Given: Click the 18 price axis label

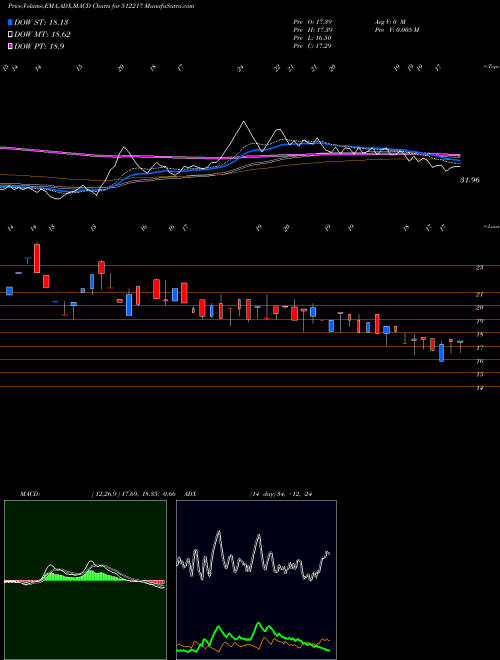Looking at the screenshot, I should (479, 335).
